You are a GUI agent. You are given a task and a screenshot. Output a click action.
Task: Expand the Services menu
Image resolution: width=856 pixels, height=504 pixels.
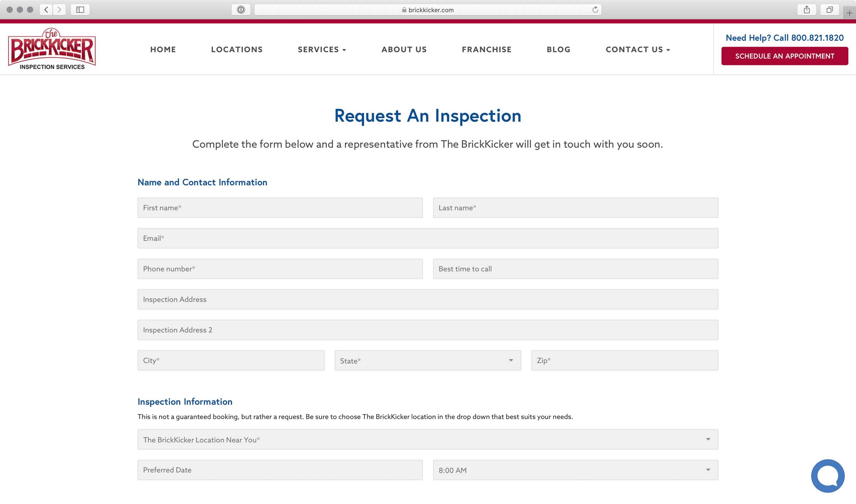(x=322, y=49)
